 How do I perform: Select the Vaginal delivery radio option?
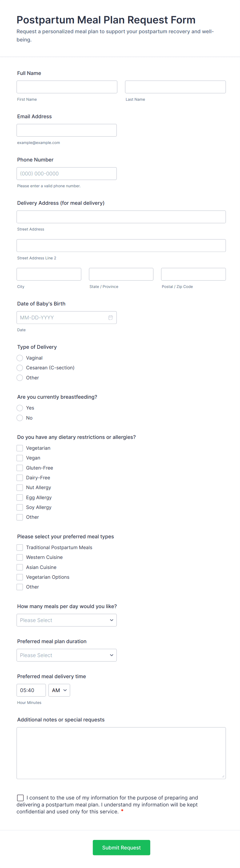[x=20, y=358]
